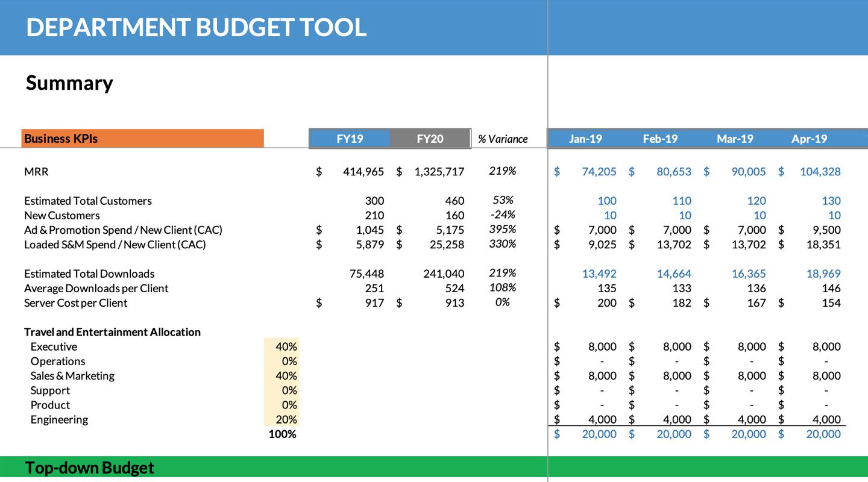Click the Mar-19 column header

pos(734,139)
